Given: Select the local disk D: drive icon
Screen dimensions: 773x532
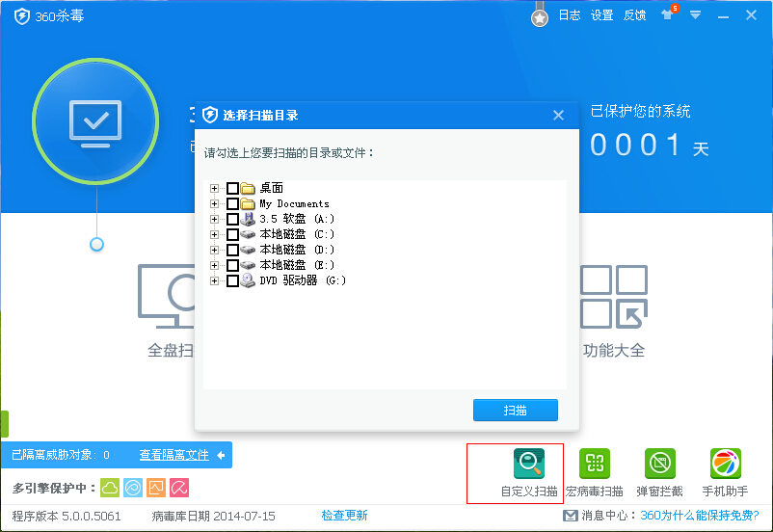Looking at the screenshot, I should pyautogui.click(x=248, y=250).
